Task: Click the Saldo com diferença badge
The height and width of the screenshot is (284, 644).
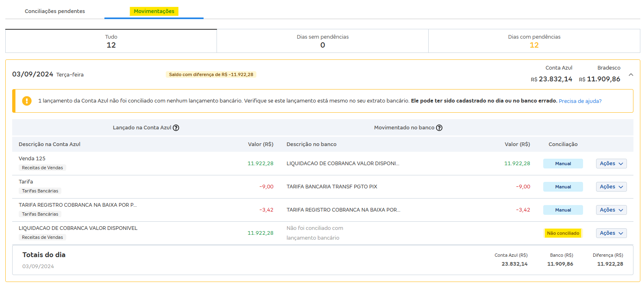Action: (211, 74)
